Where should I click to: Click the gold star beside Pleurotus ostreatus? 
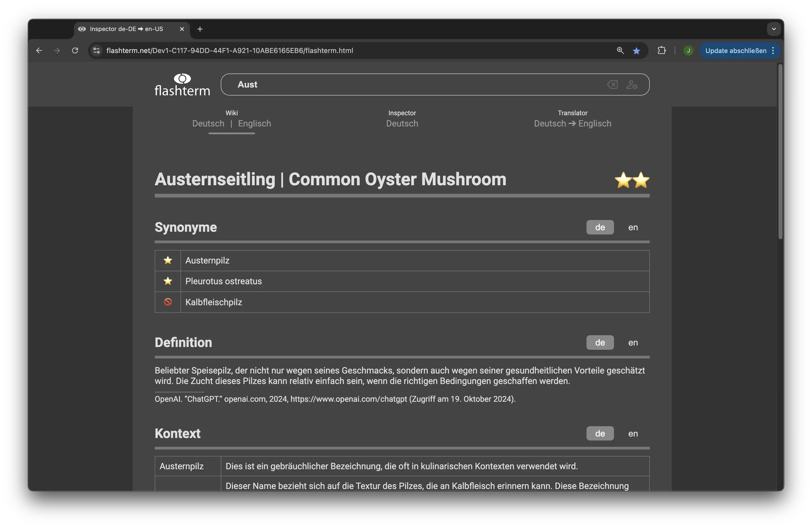point(168,281)
